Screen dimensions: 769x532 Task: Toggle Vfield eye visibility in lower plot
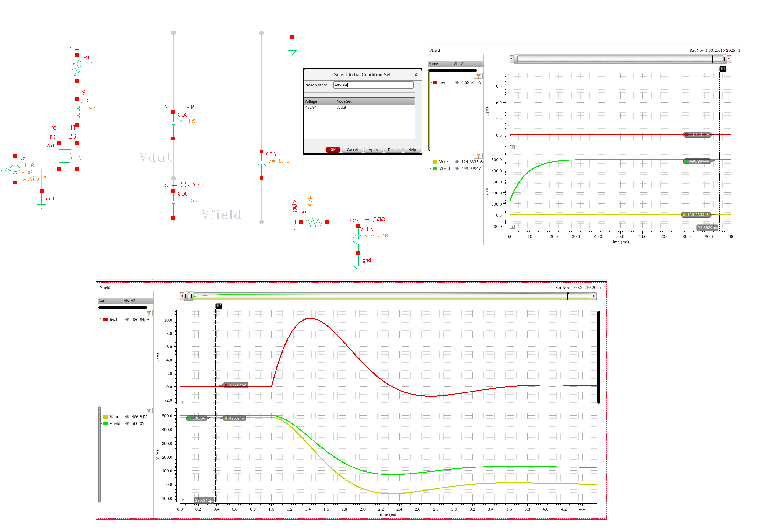(x=127, y=423)
